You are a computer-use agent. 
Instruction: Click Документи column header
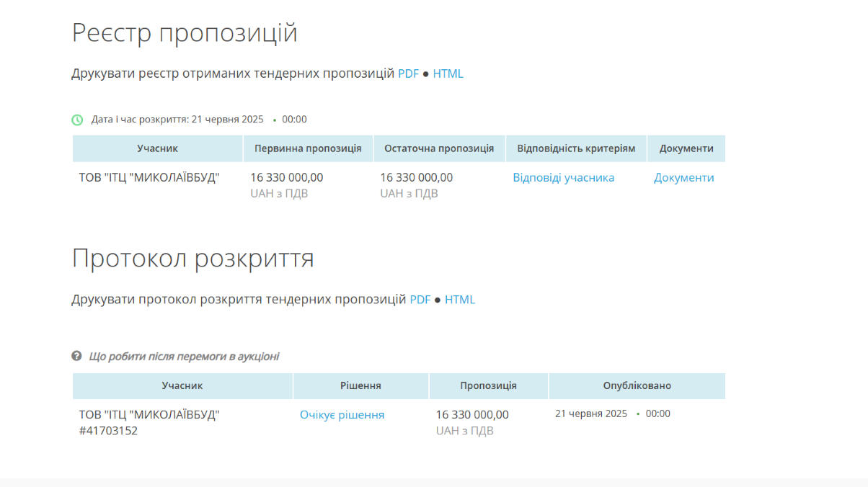coord(686,148)
